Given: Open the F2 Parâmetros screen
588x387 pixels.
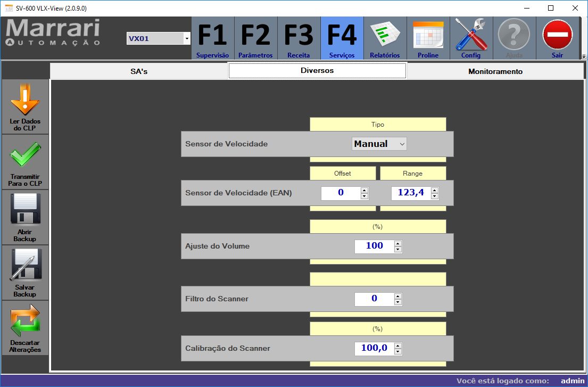Looking at the screenshot, I should [x=255, y=37].
